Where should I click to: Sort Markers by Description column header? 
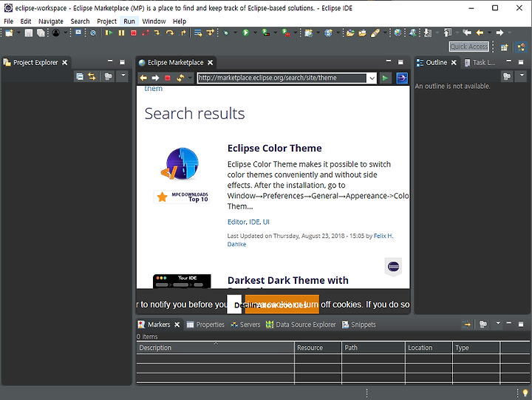(x=215, y=348)
